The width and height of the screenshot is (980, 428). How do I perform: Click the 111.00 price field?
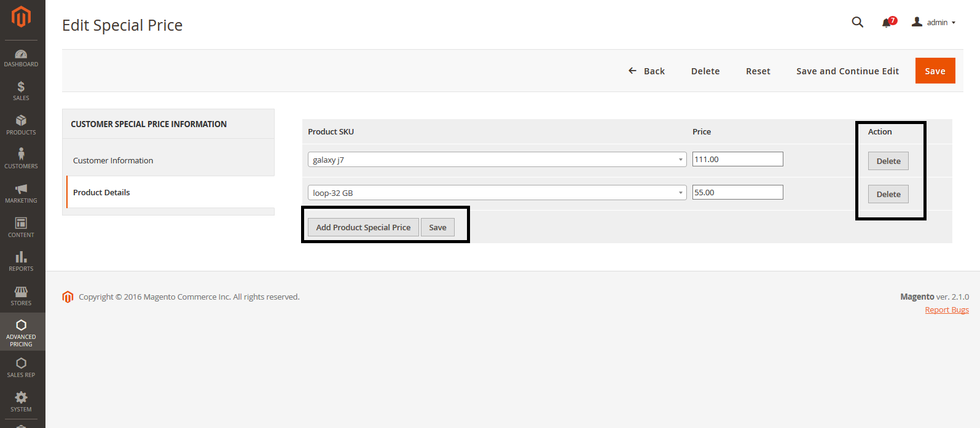click(x=738, y=159)
